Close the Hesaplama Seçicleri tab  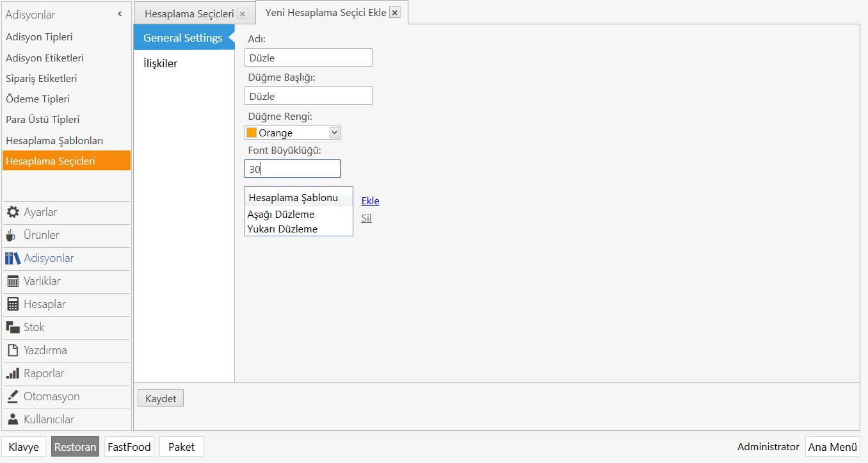(x=242, y=13)
